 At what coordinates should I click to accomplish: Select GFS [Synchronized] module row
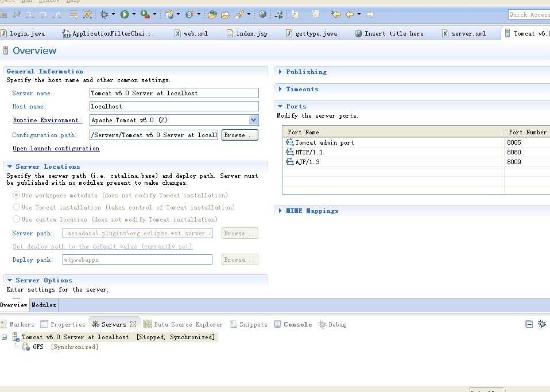coord(60,347)
